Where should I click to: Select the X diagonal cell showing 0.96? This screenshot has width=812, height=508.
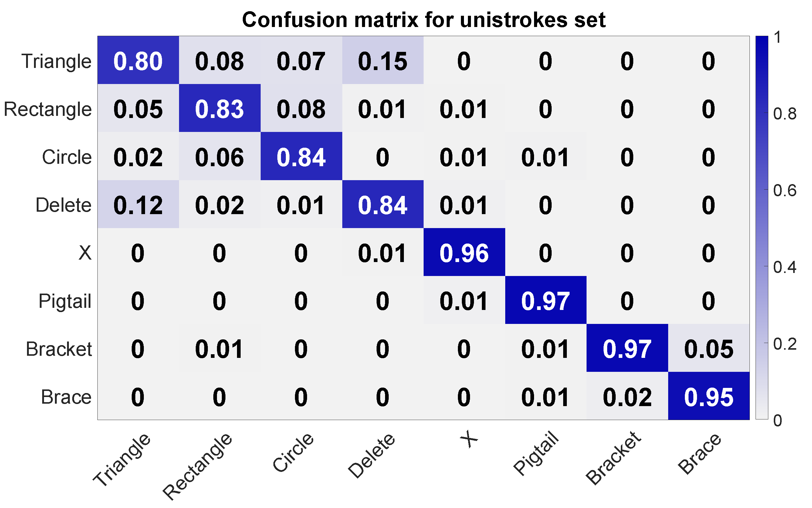(464, 252)
